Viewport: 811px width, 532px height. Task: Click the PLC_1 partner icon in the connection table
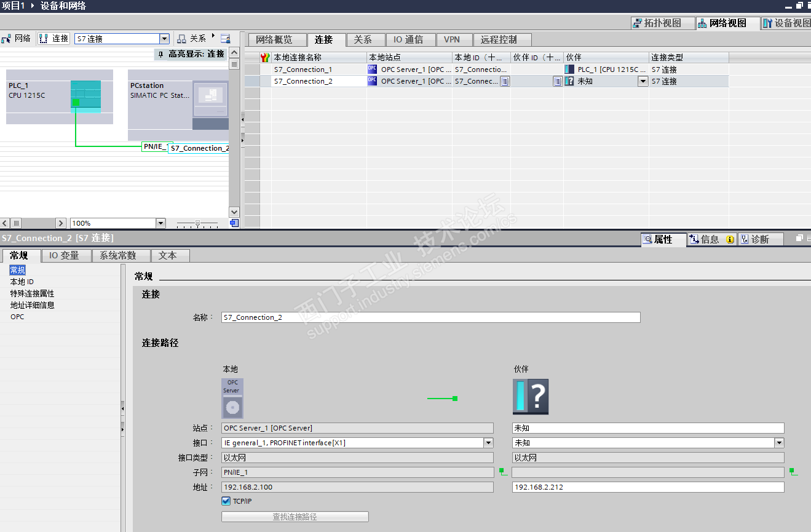click(569, 69)
